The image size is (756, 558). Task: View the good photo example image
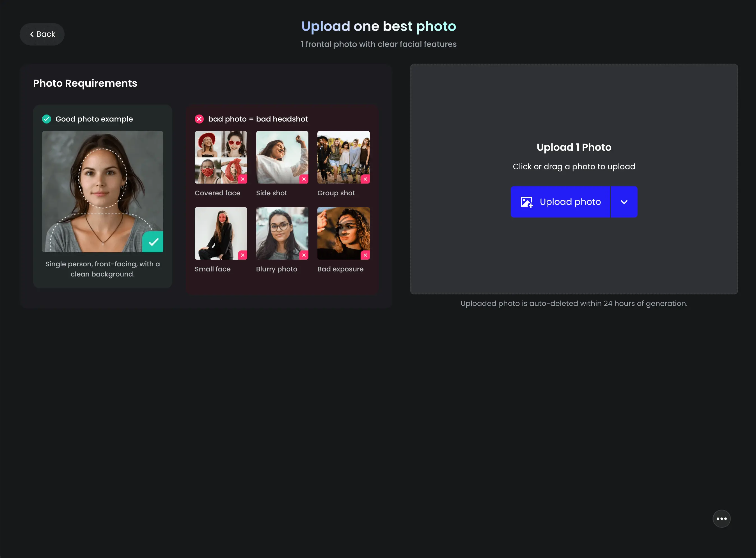click(102, 191)
